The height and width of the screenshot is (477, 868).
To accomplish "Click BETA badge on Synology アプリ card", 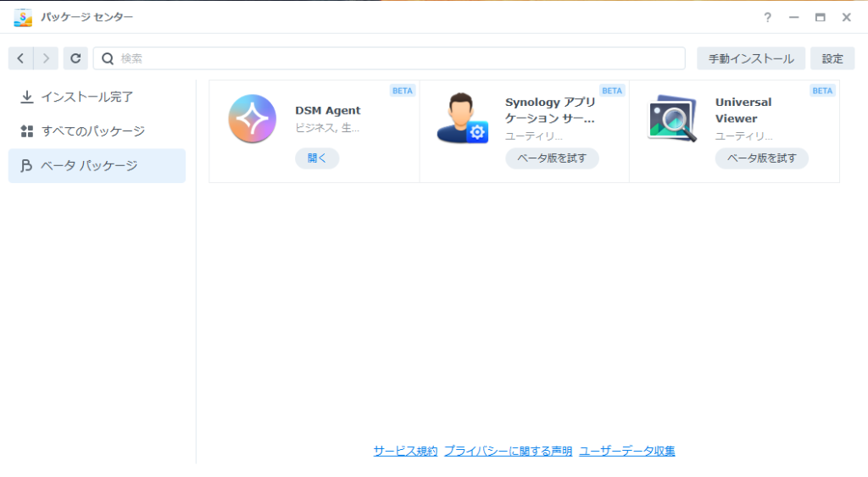I will pyautogui.click(x=612, y=91).
